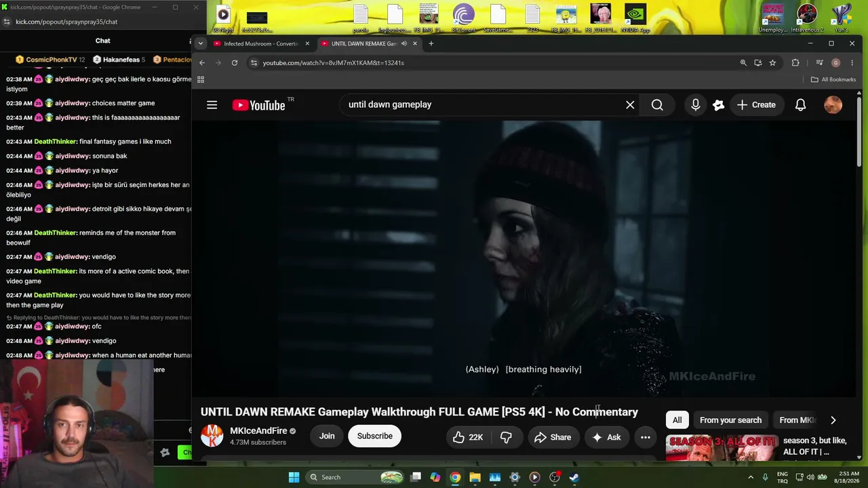Open the MKIceAndFire channel avatar
Viewport: 868px width, 488px height.
click(212, 436)
